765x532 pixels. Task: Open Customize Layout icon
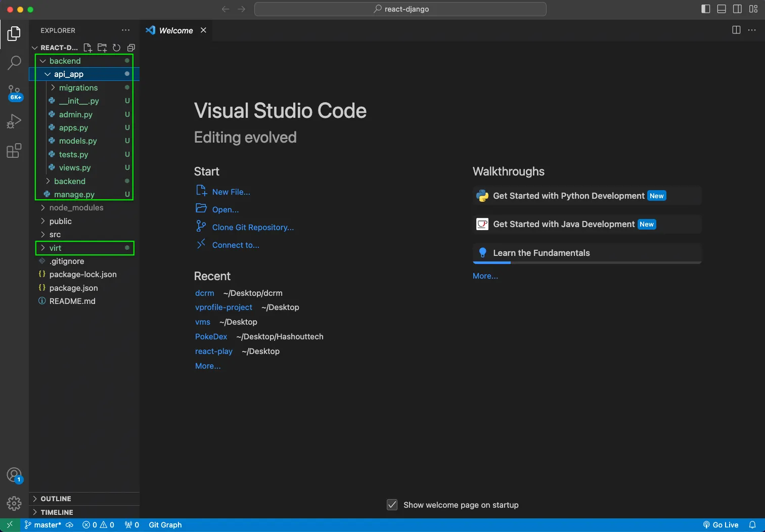point(753,9)
